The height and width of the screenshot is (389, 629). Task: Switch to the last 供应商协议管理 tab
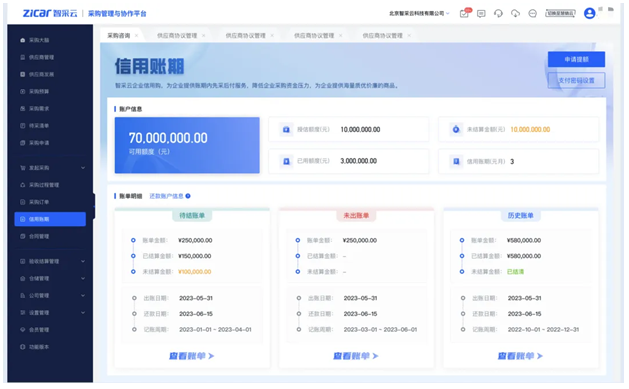[382, 36]
